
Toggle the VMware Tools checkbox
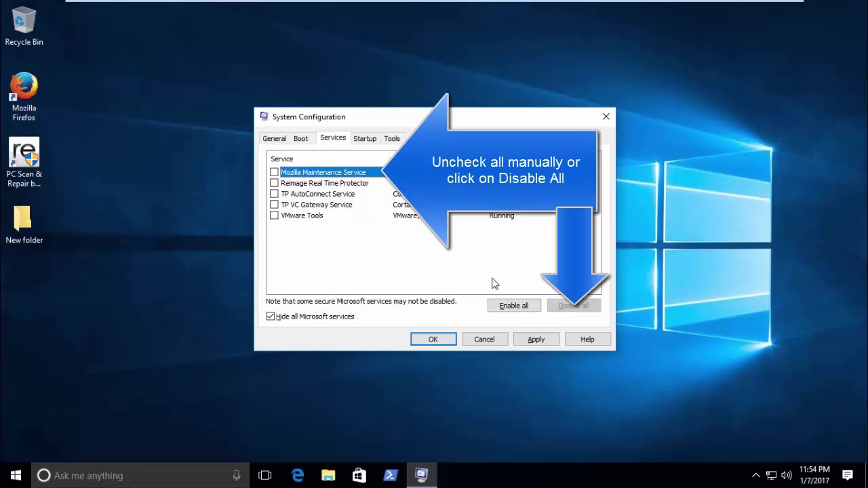(274, 216)
